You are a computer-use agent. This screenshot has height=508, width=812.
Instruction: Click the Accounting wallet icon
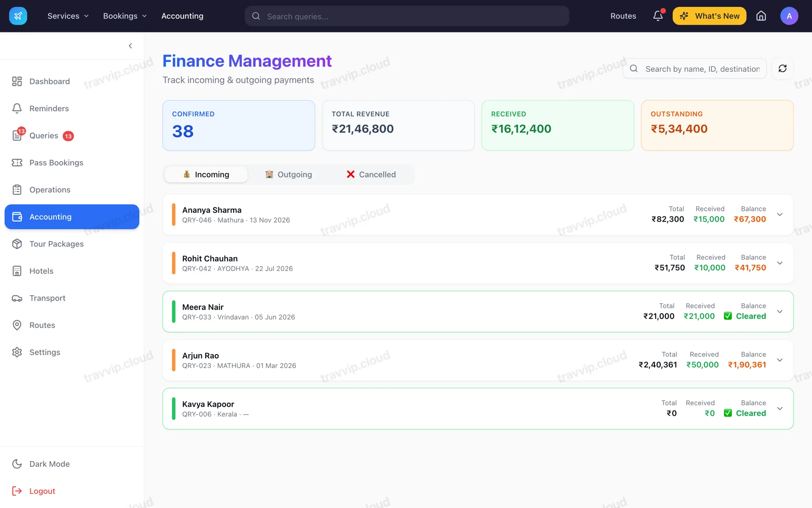click(x=17, y=217)
